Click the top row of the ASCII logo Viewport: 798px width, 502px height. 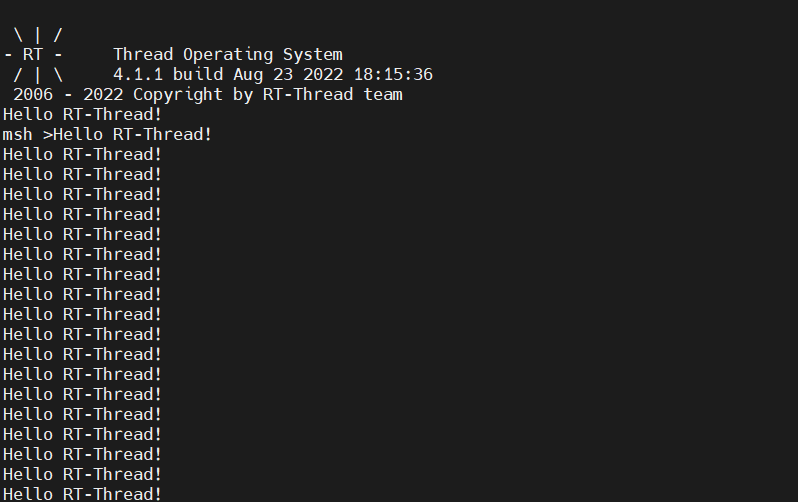click(37, 35)
